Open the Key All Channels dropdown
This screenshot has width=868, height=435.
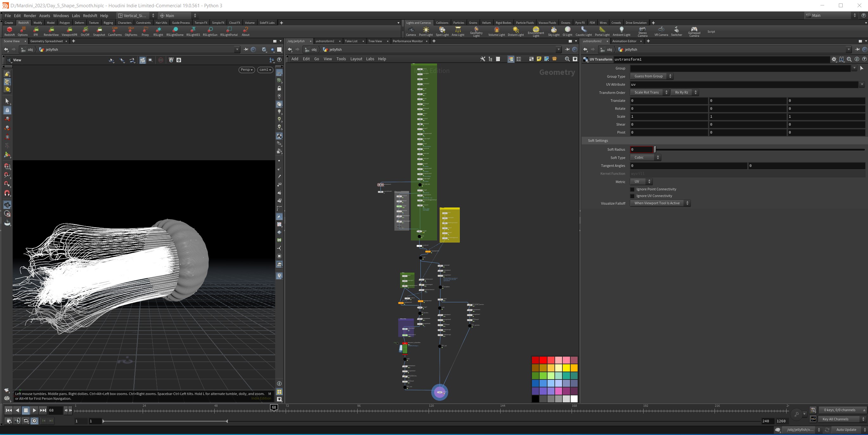point(842,419)
